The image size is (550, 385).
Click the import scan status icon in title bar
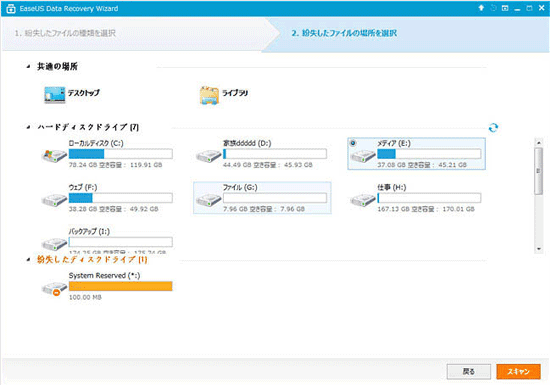tap(494, 8)
